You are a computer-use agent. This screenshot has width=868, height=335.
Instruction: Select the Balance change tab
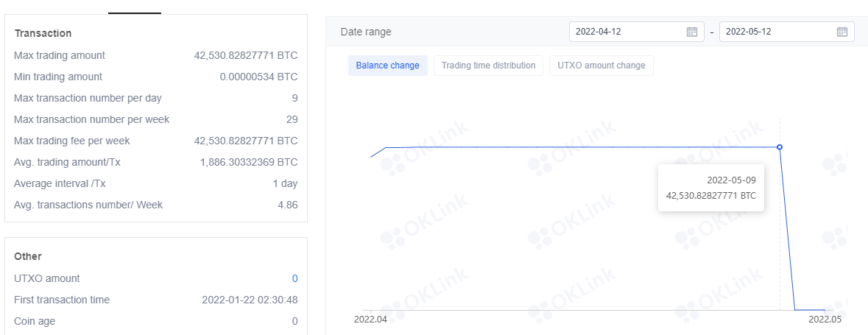click(387, 66)
